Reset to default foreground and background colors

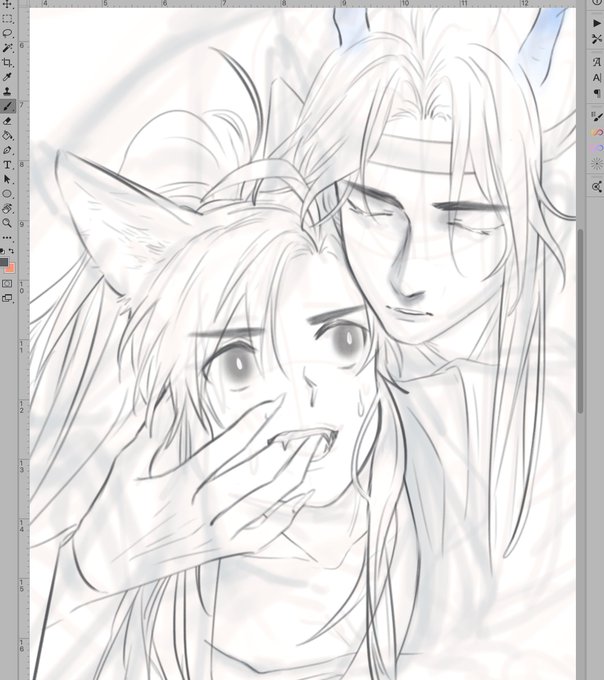click(x=3, y=251)
